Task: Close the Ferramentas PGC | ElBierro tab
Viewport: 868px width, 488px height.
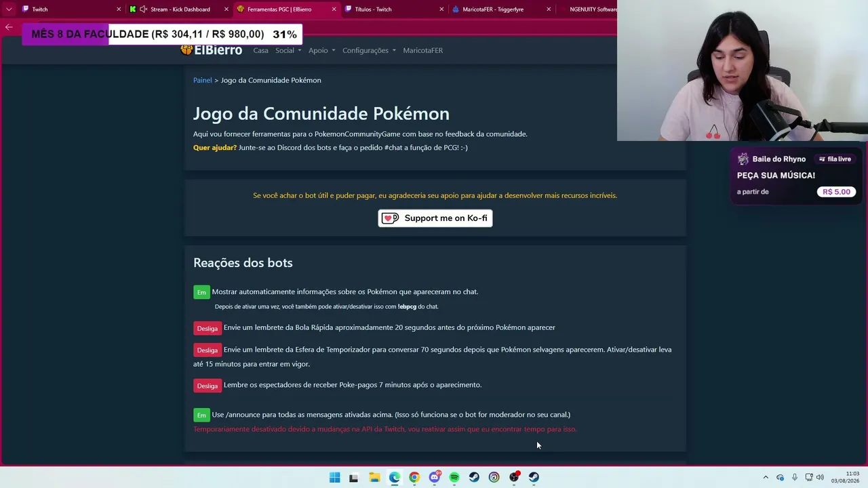Action: [x=334, y=9]
